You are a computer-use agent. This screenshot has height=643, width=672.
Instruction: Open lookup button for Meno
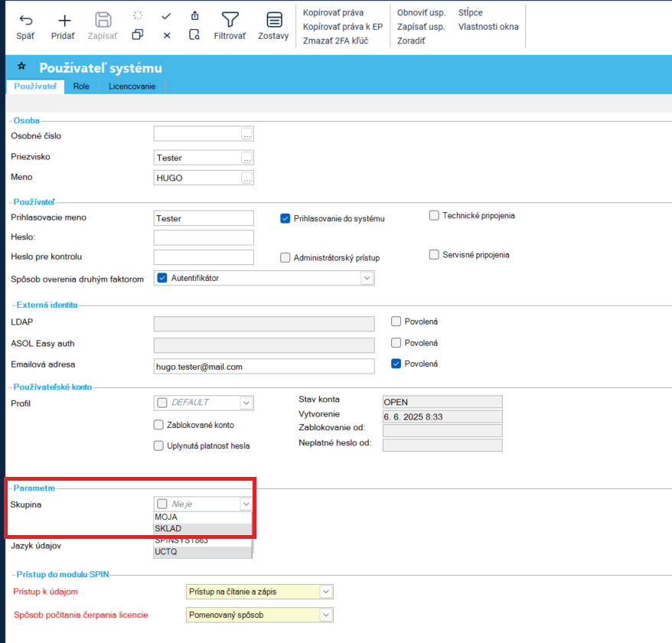(x=247, y=178)
